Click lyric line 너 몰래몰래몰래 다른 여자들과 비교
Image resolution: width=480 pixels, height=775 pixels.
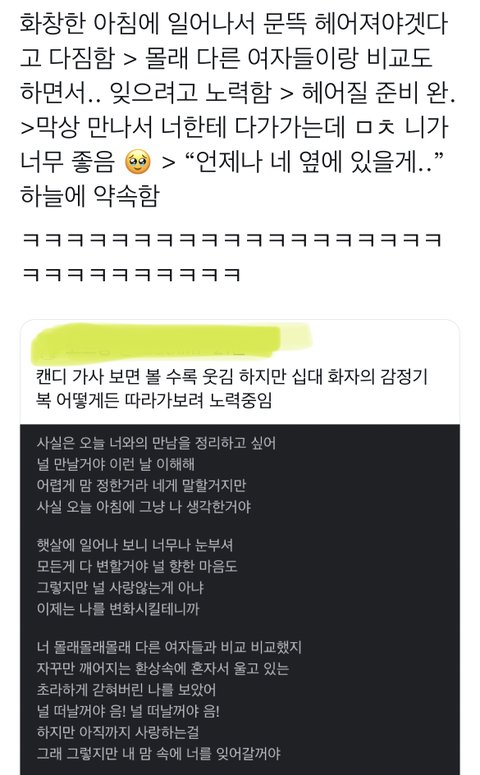169,647
